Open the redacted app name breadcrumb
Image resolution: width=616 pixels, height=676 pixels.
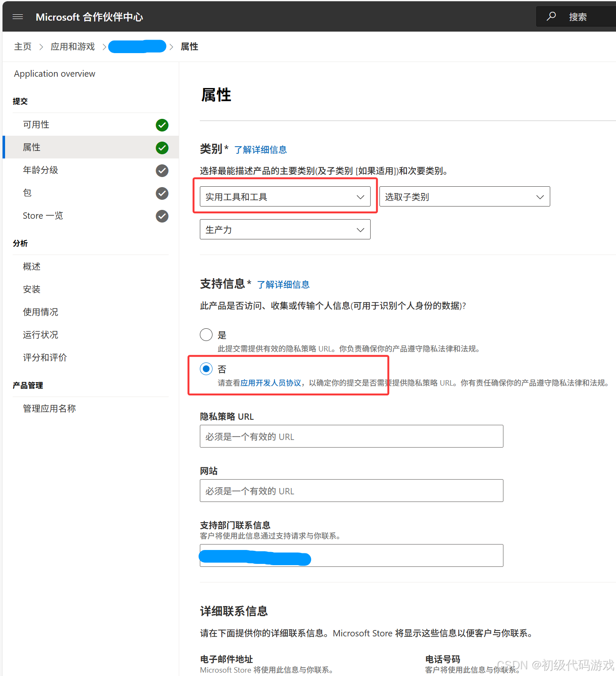click(137, 46)
